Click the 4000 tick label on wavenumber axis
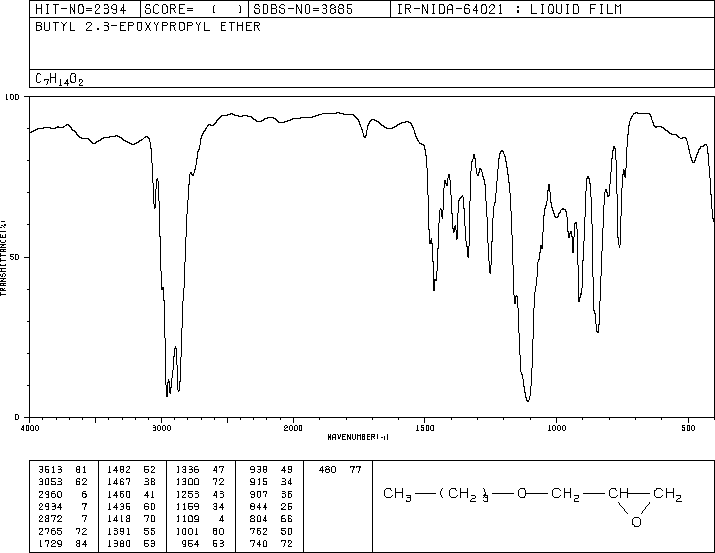Screen dimensions: 715x553 point(30,427)
